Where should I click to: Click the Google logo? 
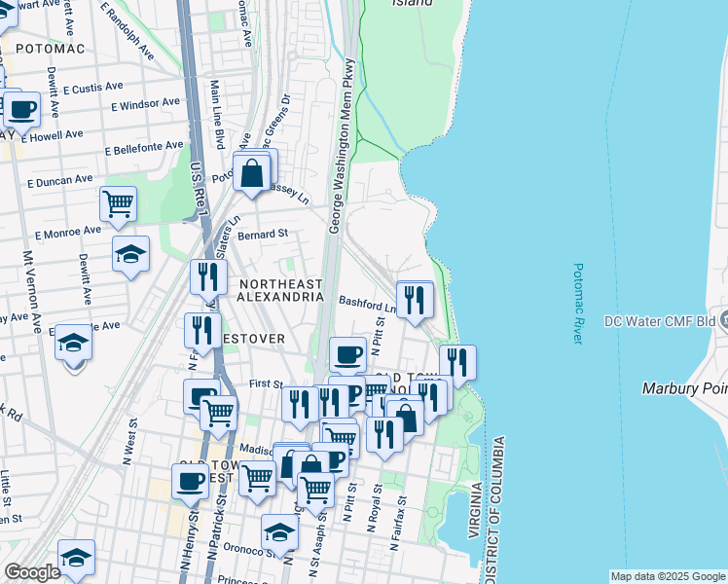click(x=32, y=572)
